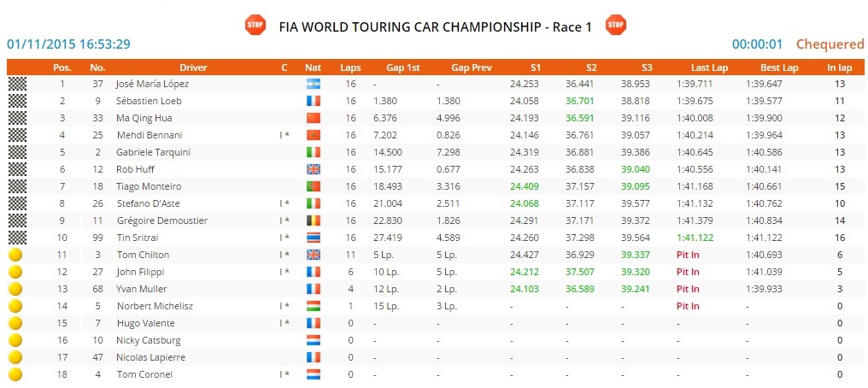This screenshot has height=388, width=868.
Task: Click Thailand flag in Tin Sritrai row
Action: click(313, 238)
